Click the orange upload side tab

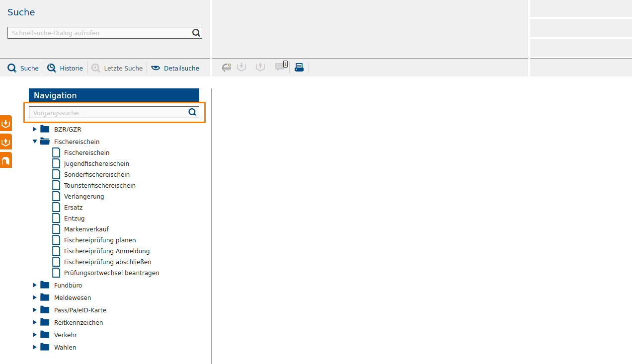point(6,142)
